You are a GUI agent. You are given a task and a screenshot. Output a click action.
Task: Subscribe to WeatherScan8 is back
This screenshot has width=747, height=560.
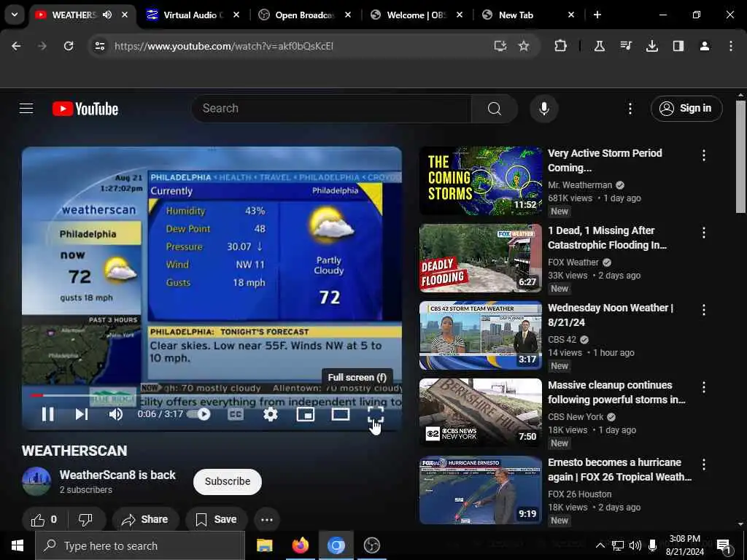[x=228, y=481]
